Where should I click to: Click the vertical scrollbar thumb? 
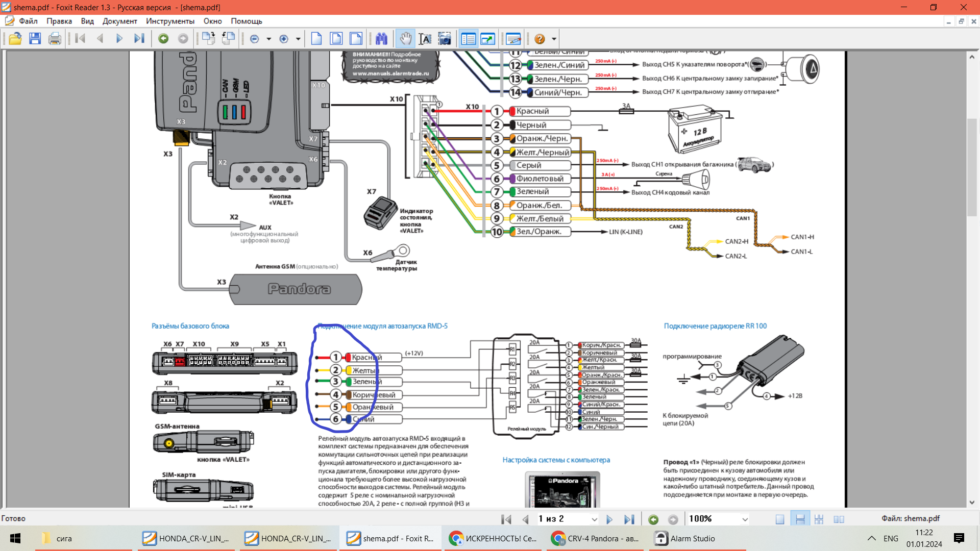click(972, 167)
